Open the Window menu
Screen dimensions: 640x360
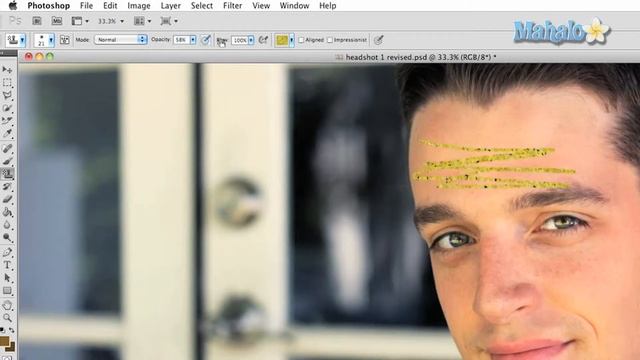[294, 6]
